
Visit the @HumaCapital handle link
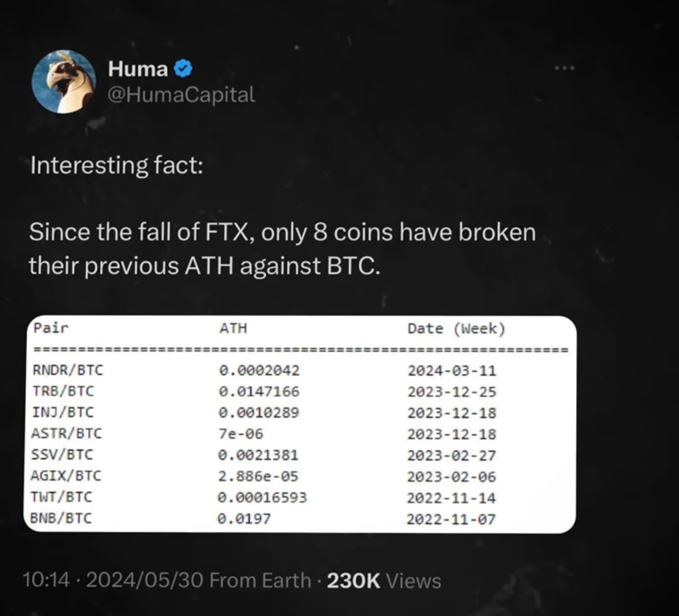181,95
